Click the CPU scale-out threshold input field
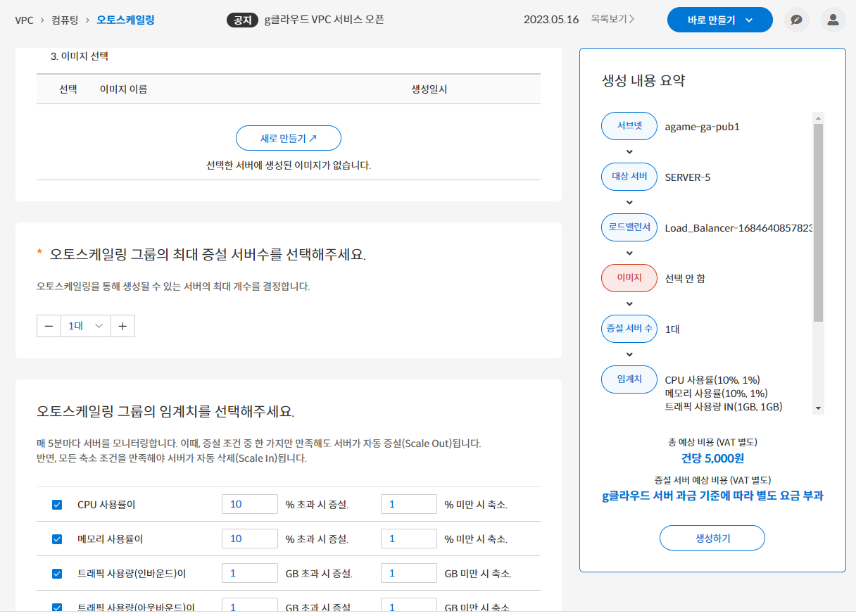The height and width of the screenshot is (616, 856). tap(250, 504)
